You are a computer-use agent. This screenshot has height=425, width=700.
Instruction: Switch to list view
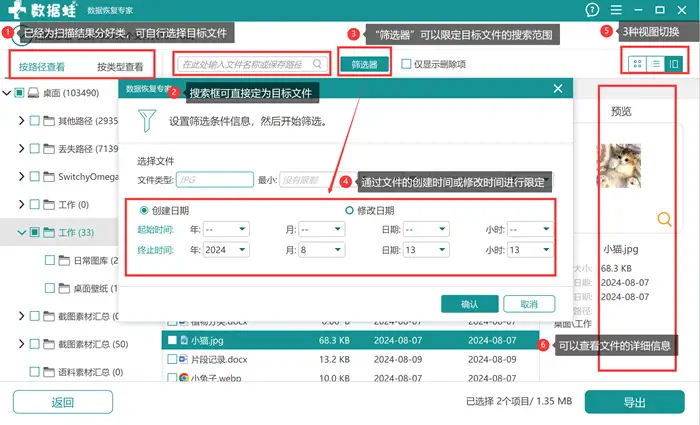coord(655,64)
